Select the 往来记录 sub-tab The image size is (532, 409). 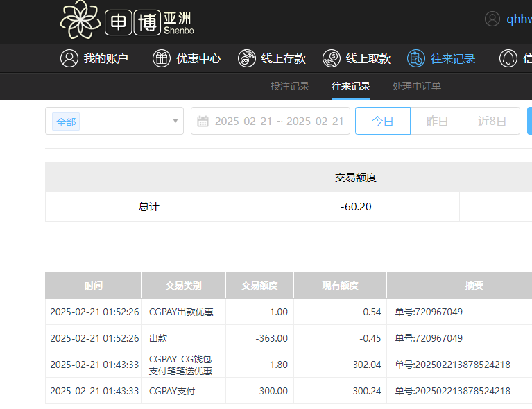click(x=350, y=87)
